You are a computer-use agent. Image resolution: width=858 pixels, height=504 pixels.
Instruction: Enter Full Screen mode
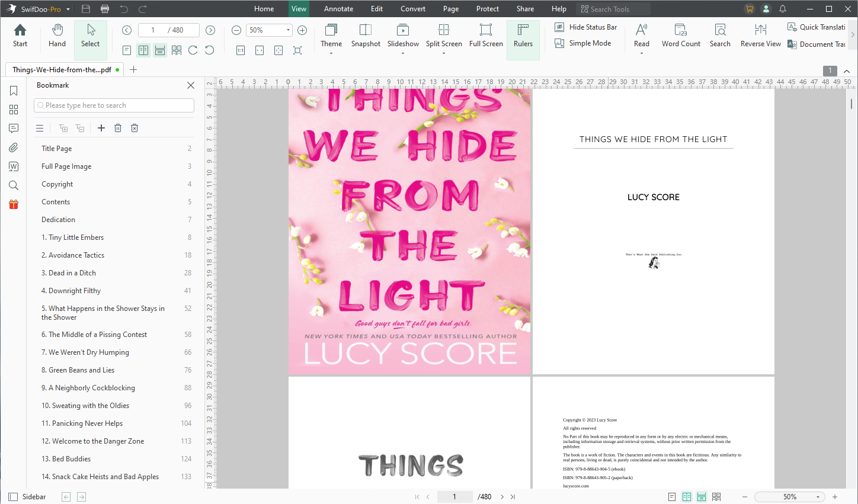click(x=486, y=36)
